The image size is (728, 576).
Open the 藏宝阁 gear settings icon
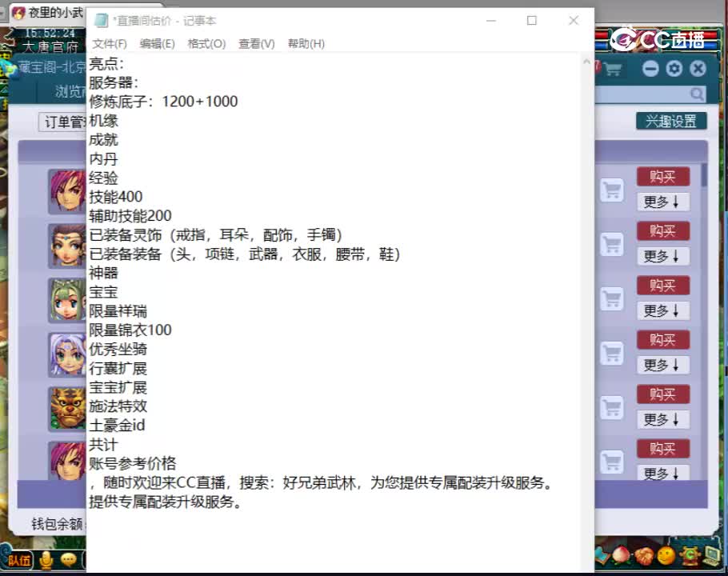coord(674,69)
